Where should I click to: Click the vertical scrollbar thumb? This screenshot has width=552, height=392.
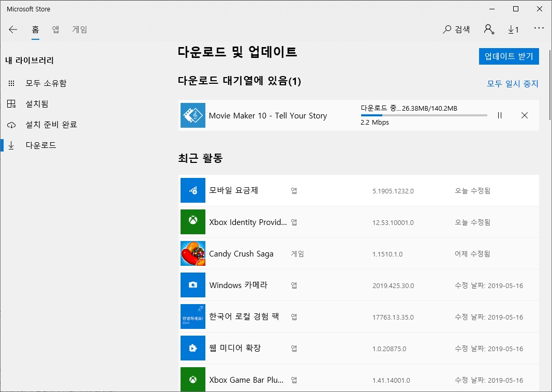pos(549,85)
